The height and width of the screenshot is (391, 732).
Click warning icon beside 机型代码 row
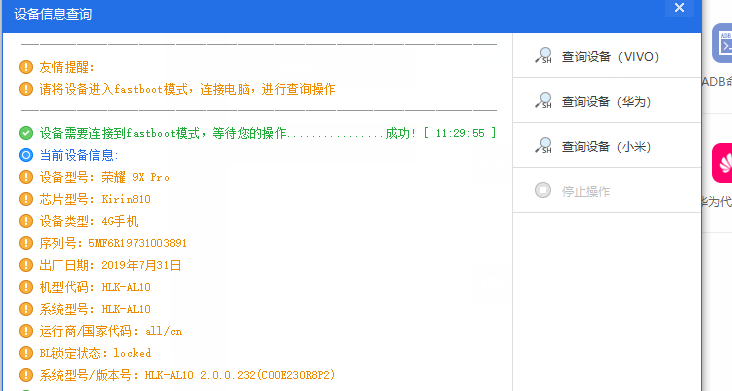26,287
